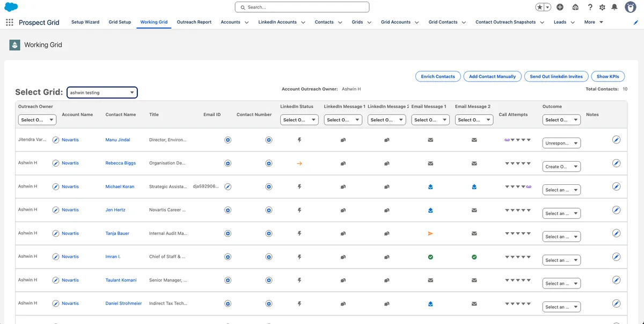Click LinkedIn status bolt for Michael Koran
This screenshot has height=324, width=644.
click(299, 186)
